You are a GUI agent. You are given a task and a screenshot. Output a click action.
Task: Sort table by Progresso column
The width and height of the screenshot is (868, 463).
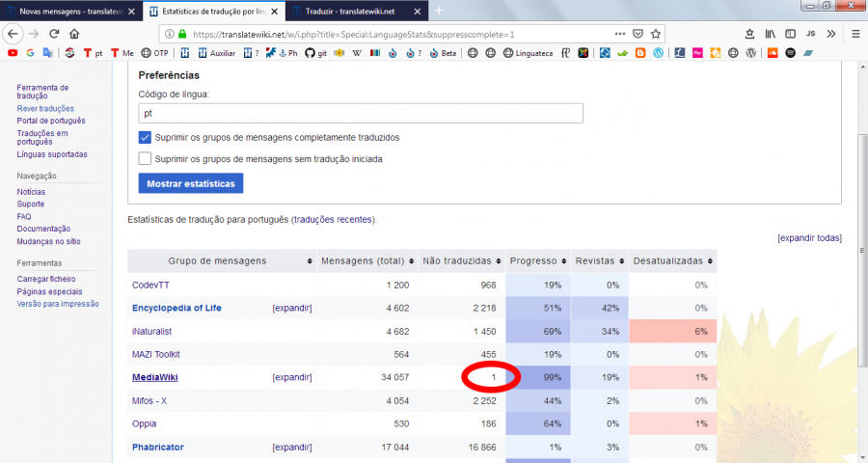(538, 260)
